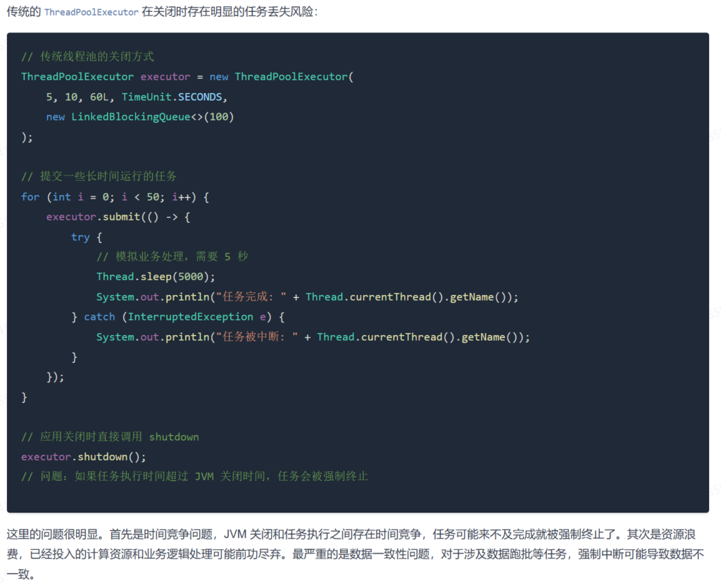
Task: Click TimeUnit.SECONDS in the constructor arguments
Action: coord(172,96)
